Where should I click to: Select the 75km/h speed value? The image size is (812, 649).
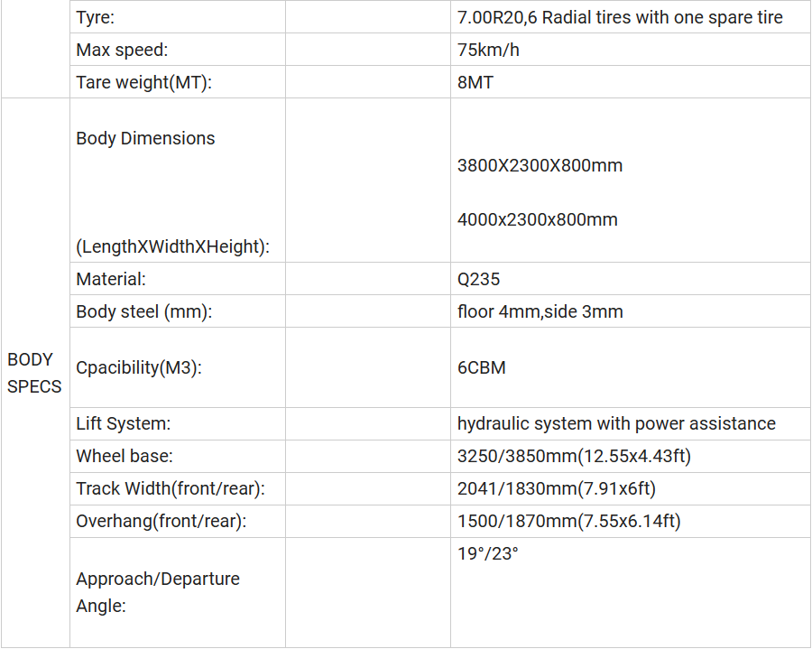[488, 51]
